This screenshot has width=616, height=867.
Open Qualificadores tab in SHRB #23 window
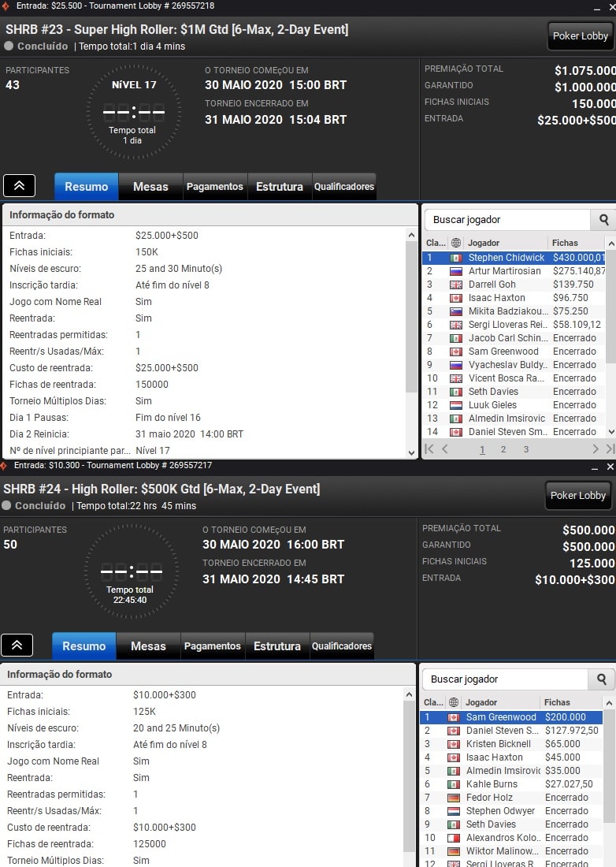344,186
